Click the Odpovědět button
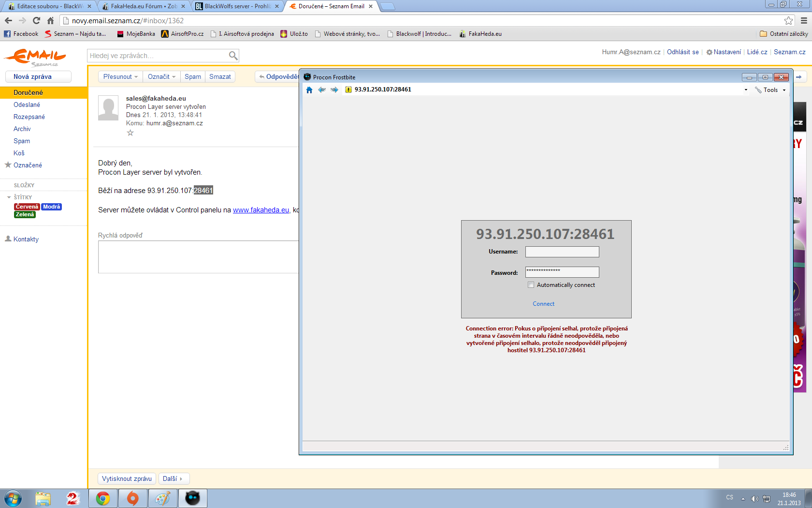This screenshot has width=812, height=508. point(277,76)
